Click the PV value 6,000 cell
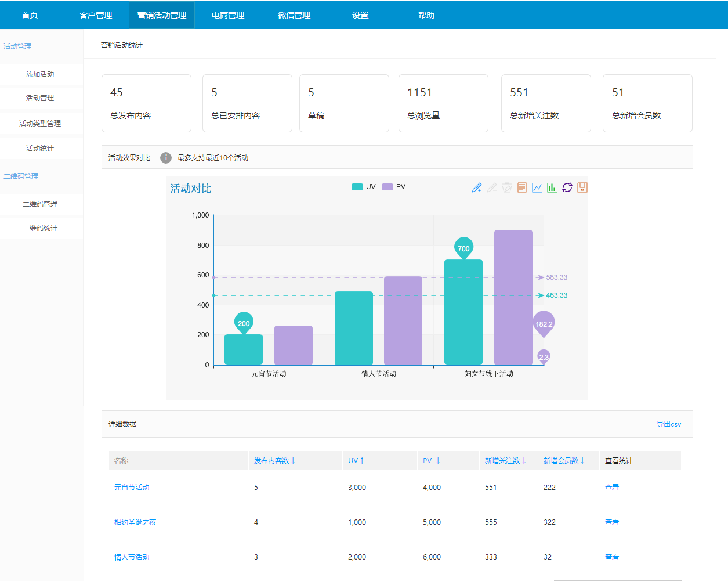This screenshot has width=728, height=581. [x=432, y=557]
